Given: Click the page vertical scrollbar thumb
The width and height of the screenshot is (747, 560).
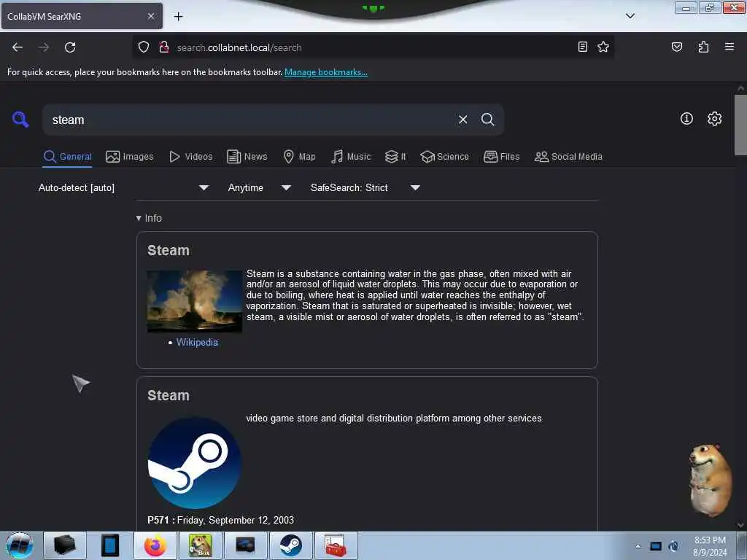Looking at the screenshot, I should click(740, 125).
